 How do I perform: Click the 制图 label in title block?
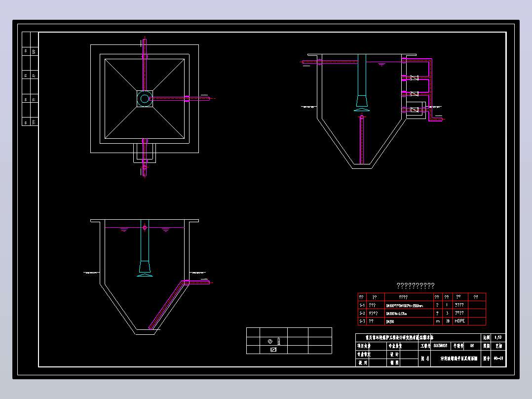394,362
